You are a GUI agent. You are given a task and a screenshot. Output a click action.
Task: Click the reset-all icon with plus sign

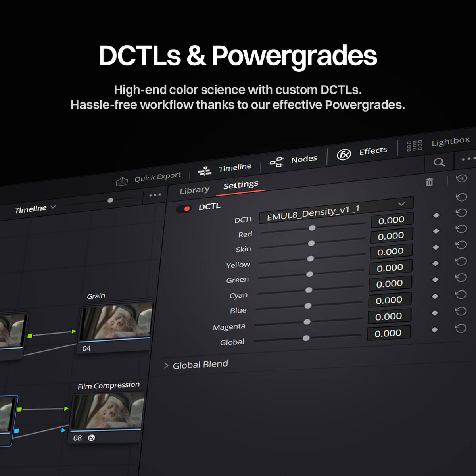461,178
